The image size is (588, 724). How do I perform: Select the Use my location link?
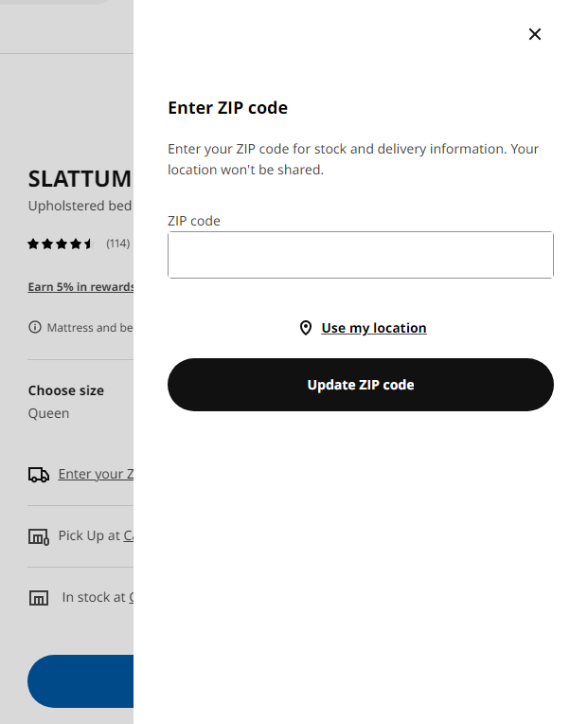point(373,328)
